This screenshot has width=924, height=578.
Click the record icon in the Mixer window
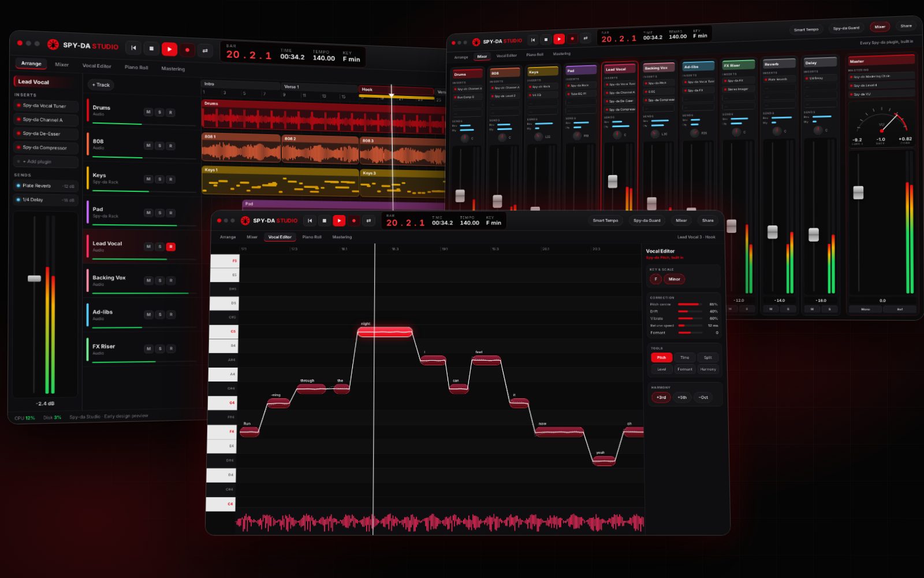tap(572, 39)
